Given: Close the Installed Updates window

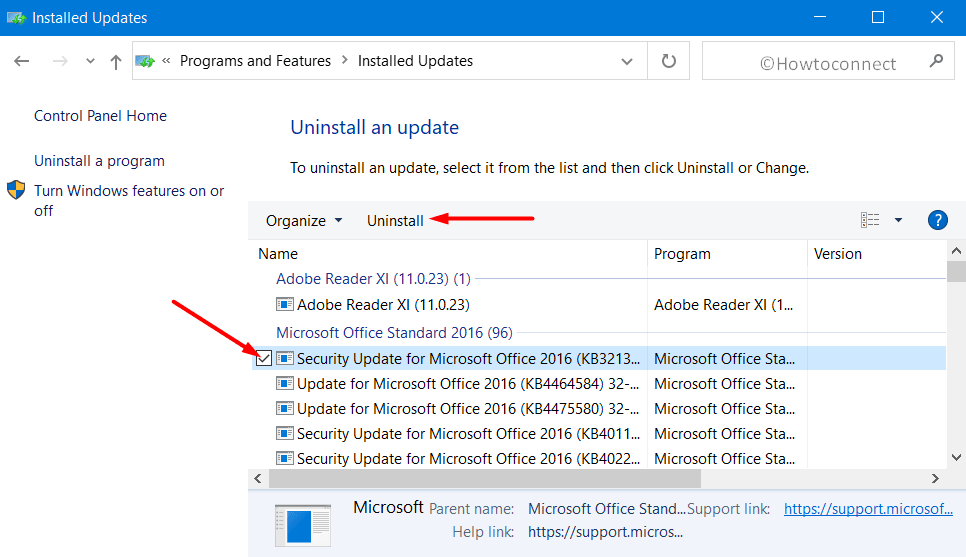Looking at the screenshot, I should 936,17.
